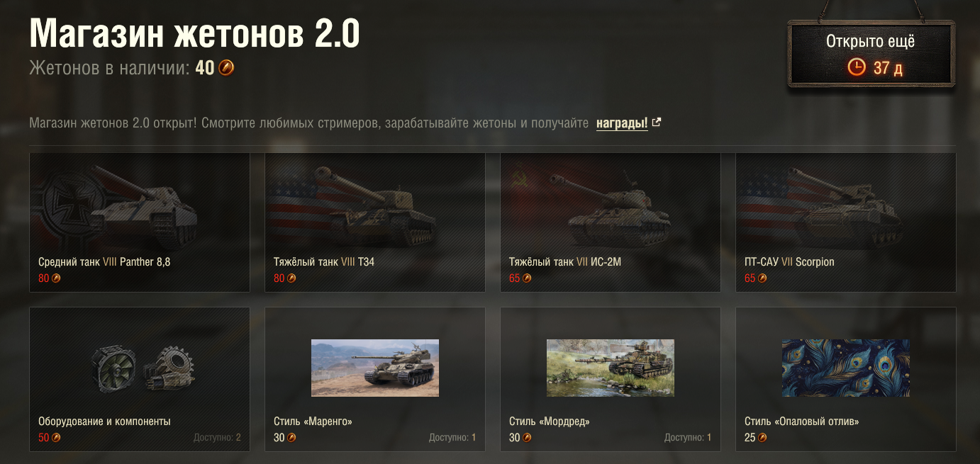Click the peacock feather «Опаловый отлив» thumbnail

pyautogui.click(x=846, y=368)
